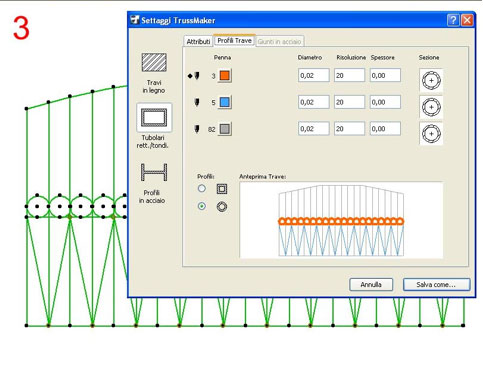483x368 pixels.
Task: Switch to the Attributi tab
Action: pyautogui.click(x=198, y=41)
